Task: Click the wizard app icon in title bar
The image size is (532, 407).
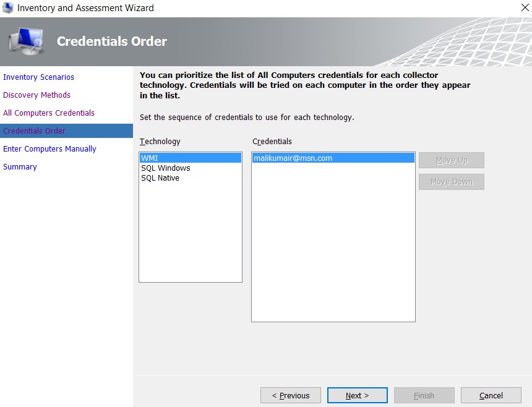Action: (7, 8)
